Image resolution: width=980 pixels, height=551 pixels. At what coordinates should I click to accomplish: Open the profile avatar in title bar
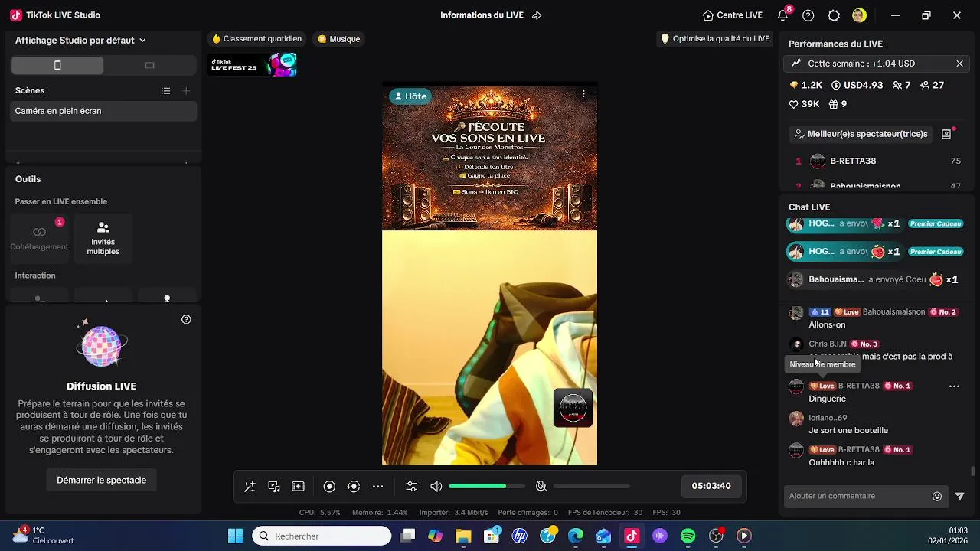859,15
